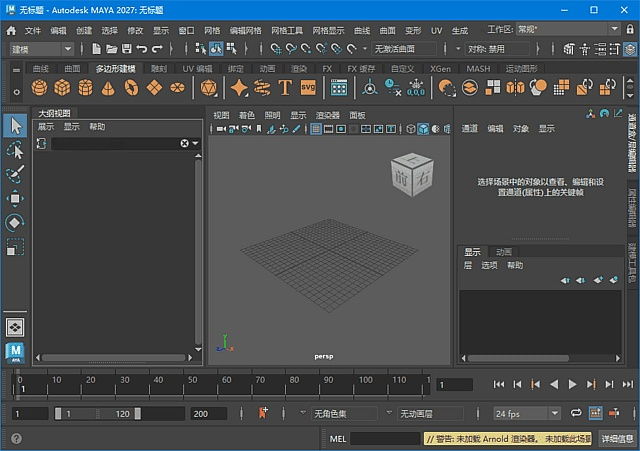Open the 24 fps frame rate dropdown

527,413
